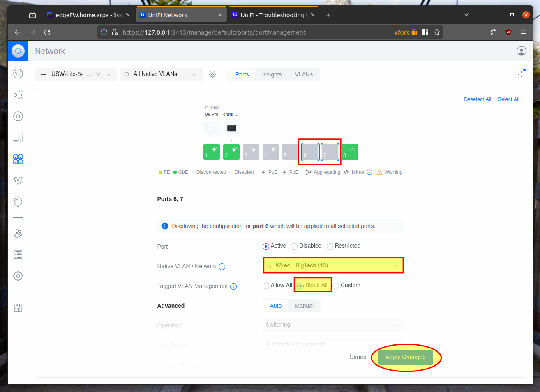Screen dimensions: 540x392
Task: Click the chris- client device thumbnail
Action: [231, 129]
